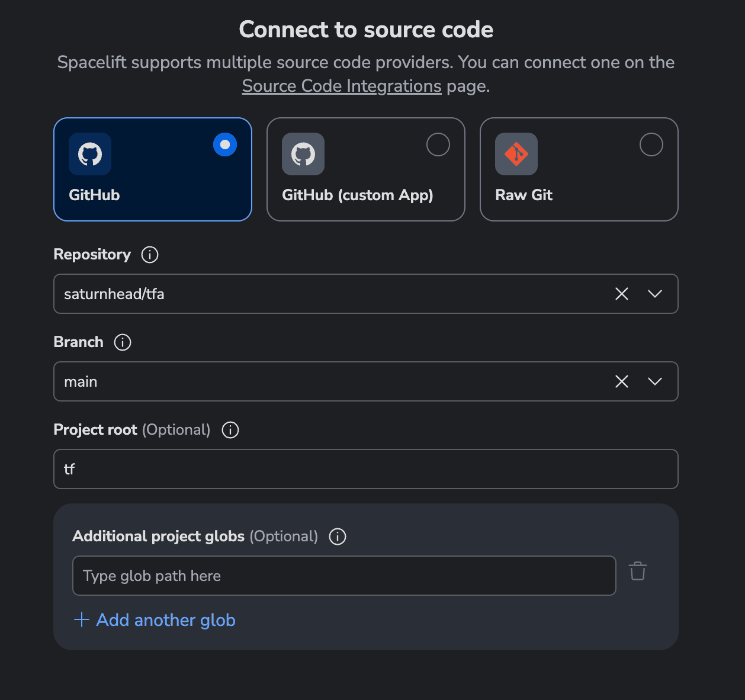
Task: Click the GitHub octocat icon in the first card
Action: click(90, 154)
